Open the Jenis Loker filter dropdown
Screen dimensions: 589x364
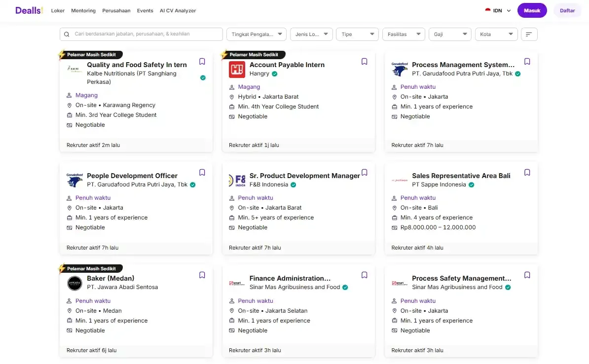pos(311,34)
